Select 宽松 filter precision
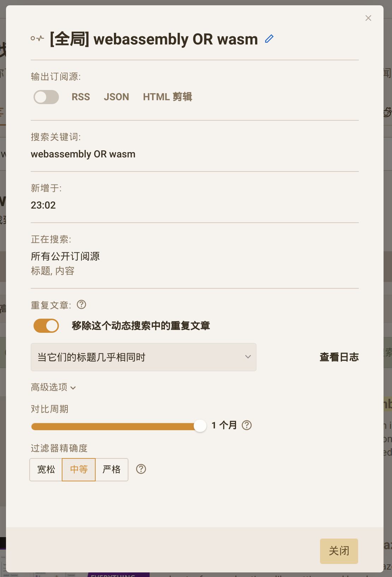 pos(46,469)
